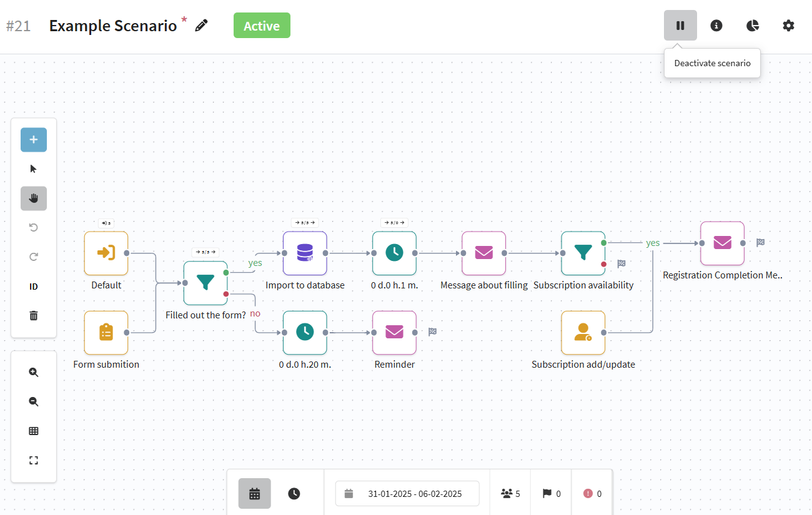
Task: Click the Active status button
Action: pos(262,26)
